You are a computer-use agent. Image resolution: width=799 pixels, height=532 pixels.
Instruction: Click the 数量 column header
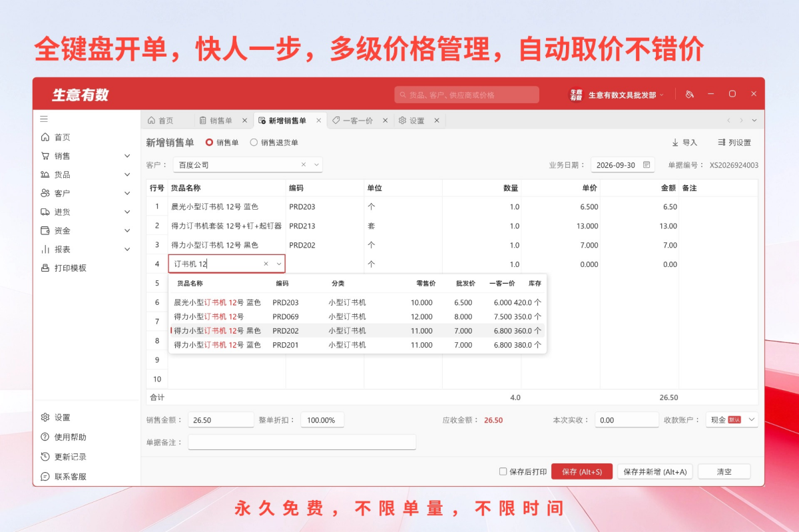click(482, 188)
